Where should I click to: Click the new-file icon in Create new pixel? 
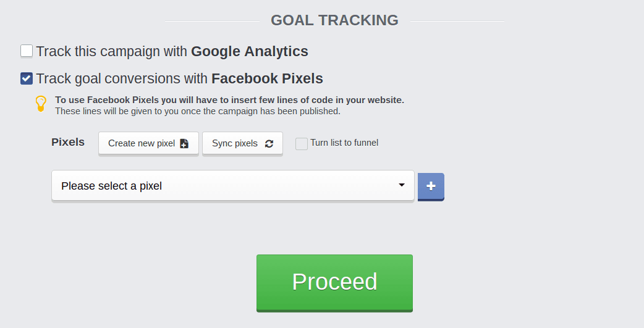click(184, 143)
